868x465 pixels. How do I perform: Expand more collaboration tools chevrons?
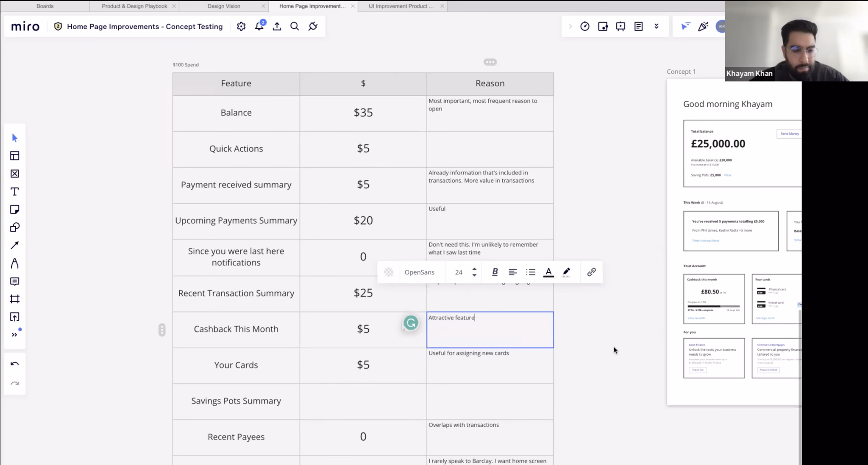(x=657, y=26)
